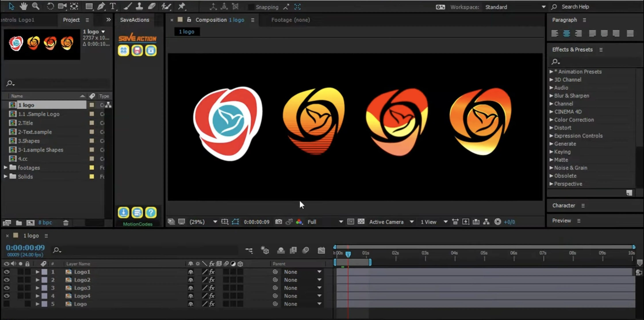Select the Hand tool
Image resolution: width=644 pixels, height=320 pixels.
(23, 6)
